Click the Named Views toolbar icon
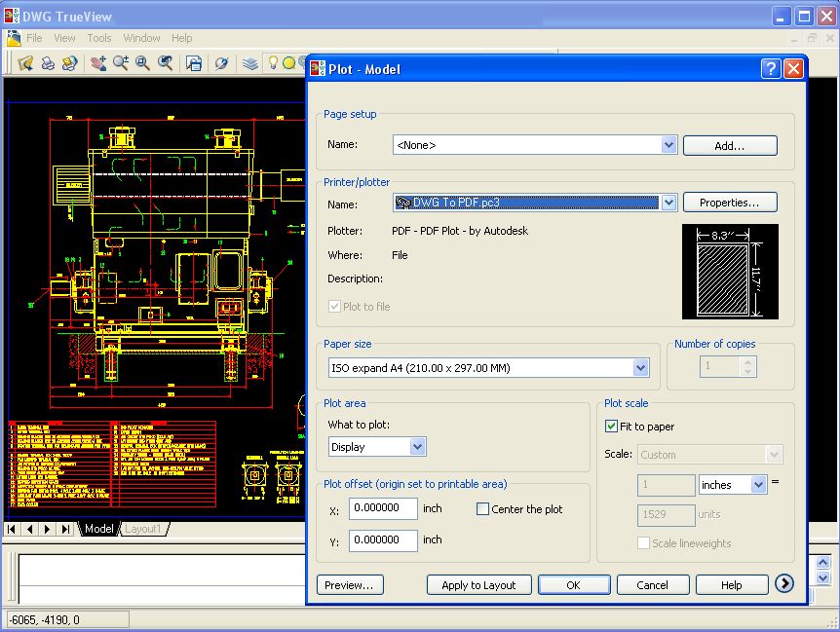This screenshot has width=840, height=632. coord(193,63)
